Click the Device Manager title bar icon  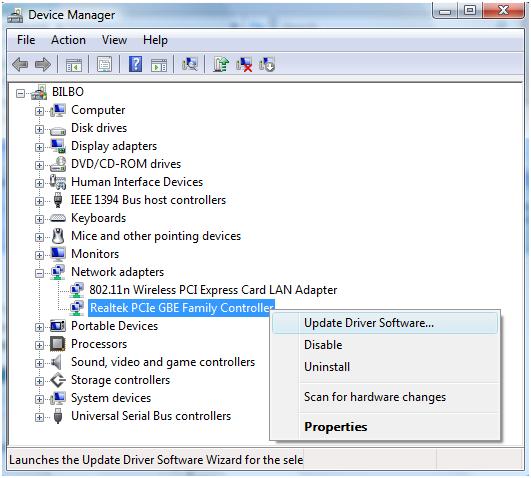point(15,15)
